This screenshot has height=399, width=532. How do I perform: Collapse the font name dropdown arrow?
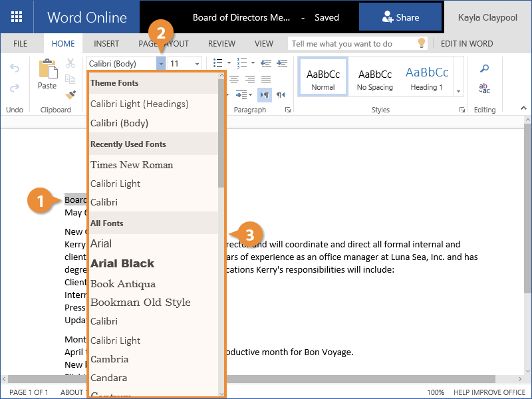tap(160, 63)
